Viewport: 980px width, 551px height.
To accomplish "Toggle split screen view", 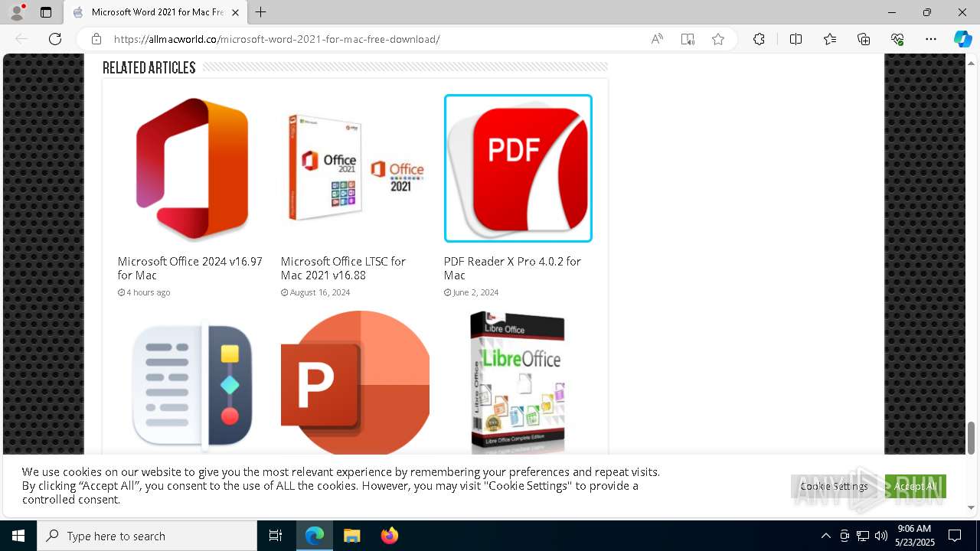I will pos(795,39).
